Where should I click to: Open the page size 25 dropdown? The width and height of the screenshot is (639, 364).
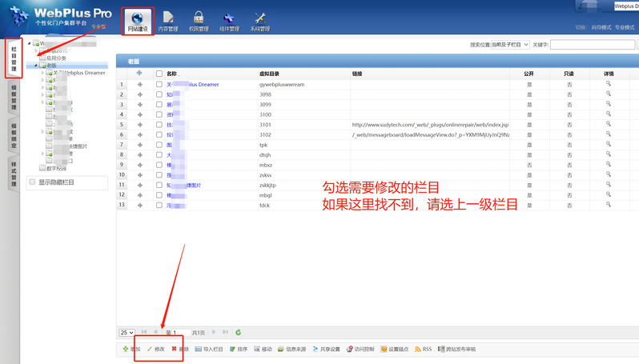(x=127, y=332)
